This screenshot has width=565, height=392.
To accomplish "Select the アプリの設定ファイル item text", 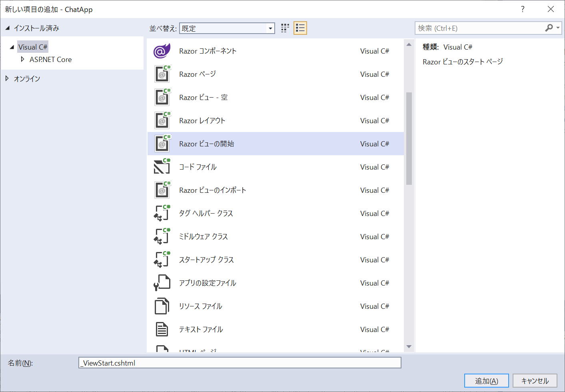I will (208, 283).
